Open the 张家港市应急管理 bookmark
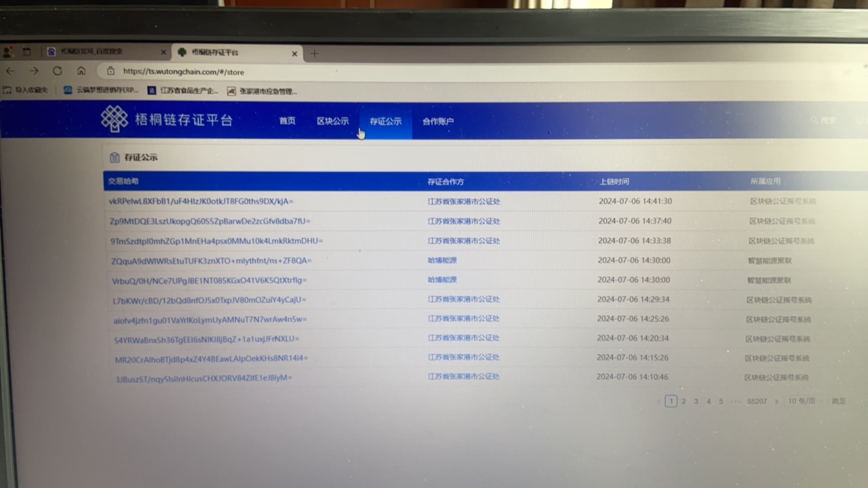Screen dimensions: 868x488 (x=262, y=91)
